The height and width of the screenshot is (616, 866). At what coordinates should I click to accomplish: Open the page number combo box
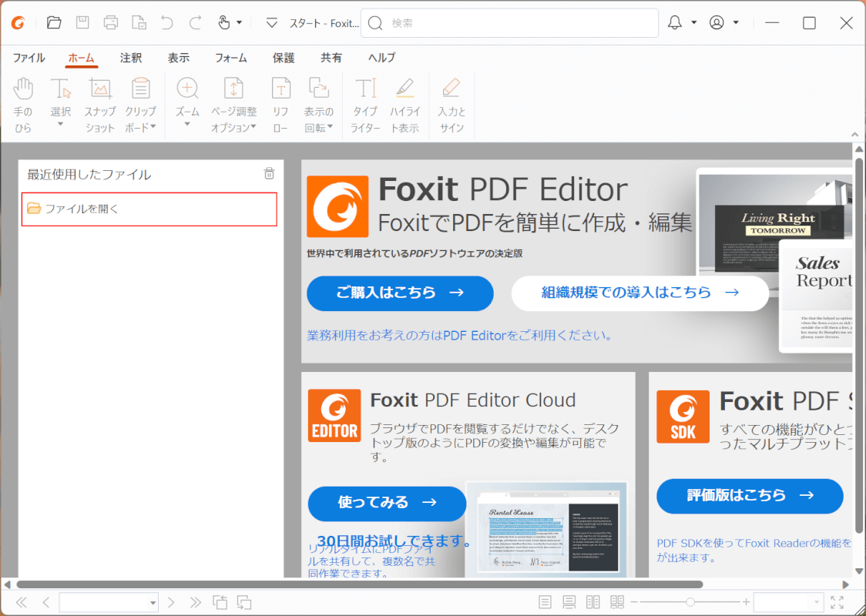pyautogui.click(x=109, y=602)
